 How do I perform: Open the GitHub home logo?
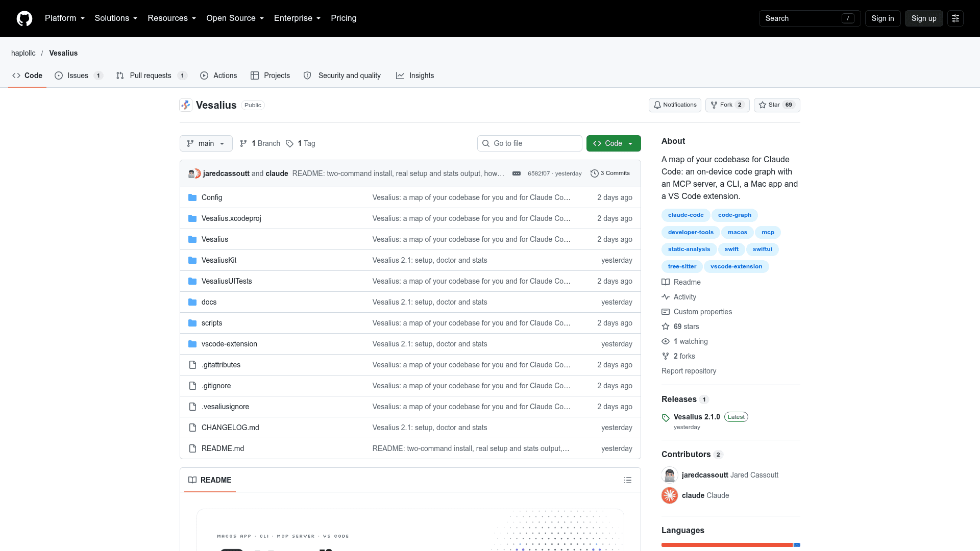pos(24,18)
